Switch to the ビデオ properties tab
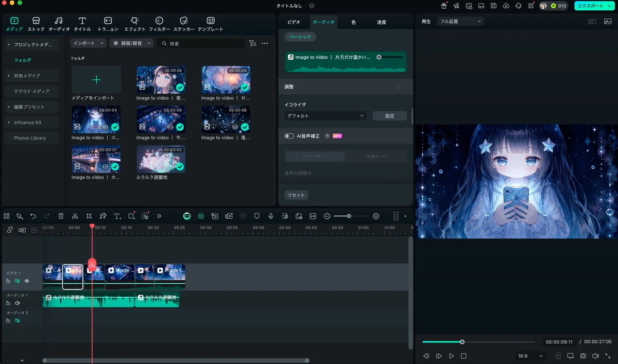 [x=294, y=22]
